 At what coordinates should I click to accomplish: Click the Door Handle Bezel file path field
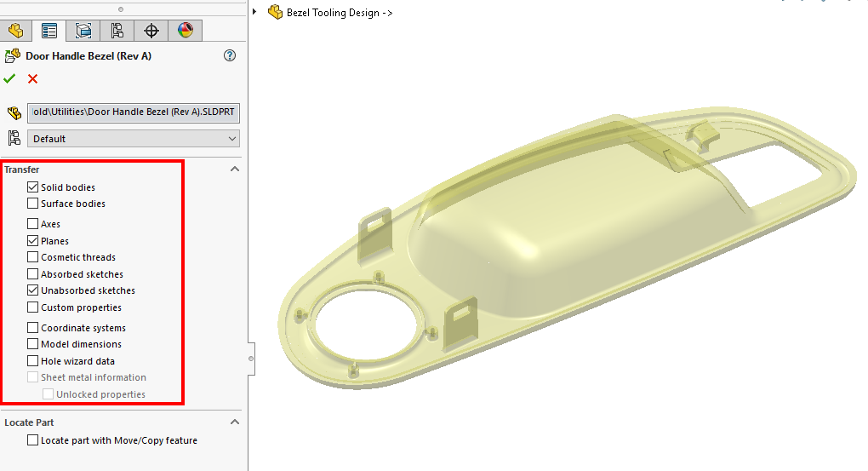pyautogui.click(x=134, y=113)
